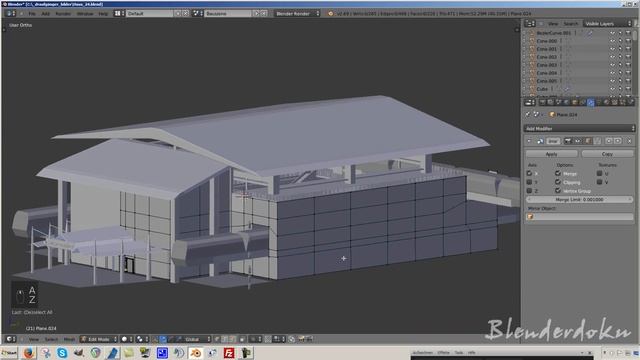
Task: Click the 3D viewport editor type icon
Action: pos(10,339)
